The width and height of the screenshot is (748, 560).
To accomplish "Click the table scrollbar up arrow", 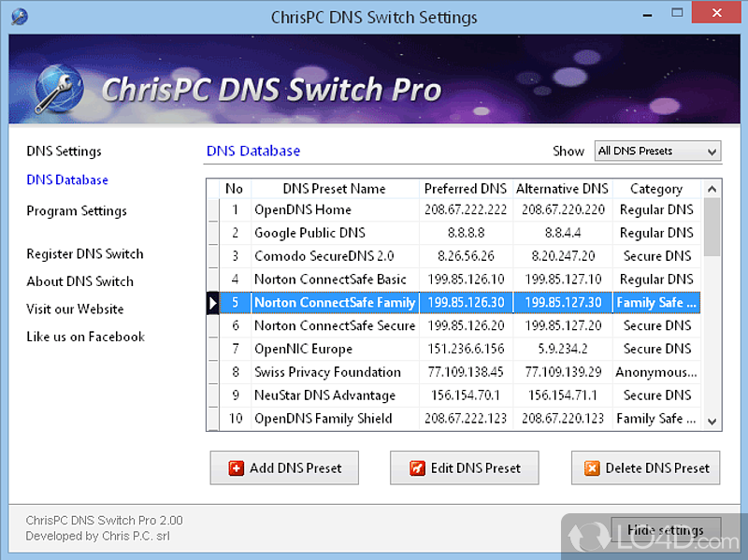I will (712, 190).
